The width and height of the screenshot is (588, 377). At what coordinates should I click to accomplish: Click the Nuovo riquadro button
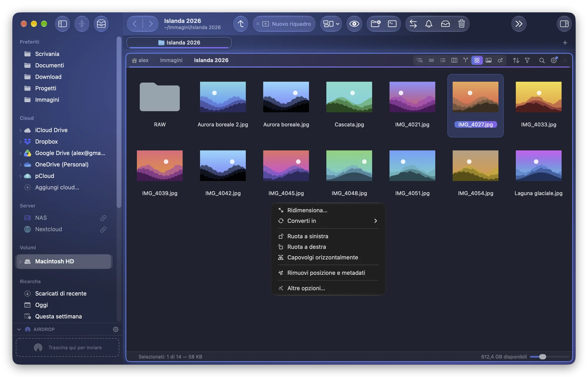click(x=284, y=24)
